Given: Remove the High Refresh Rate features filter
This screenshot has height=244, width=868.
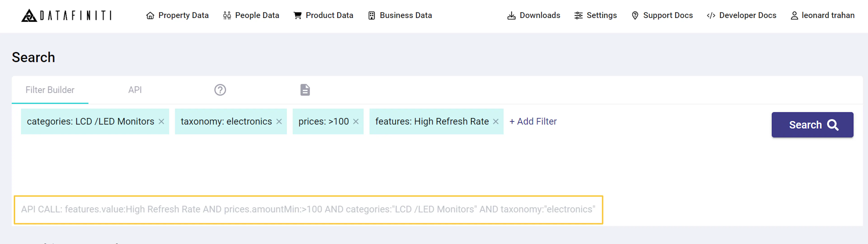Looking at the screenshot, I should click(495, 122).
